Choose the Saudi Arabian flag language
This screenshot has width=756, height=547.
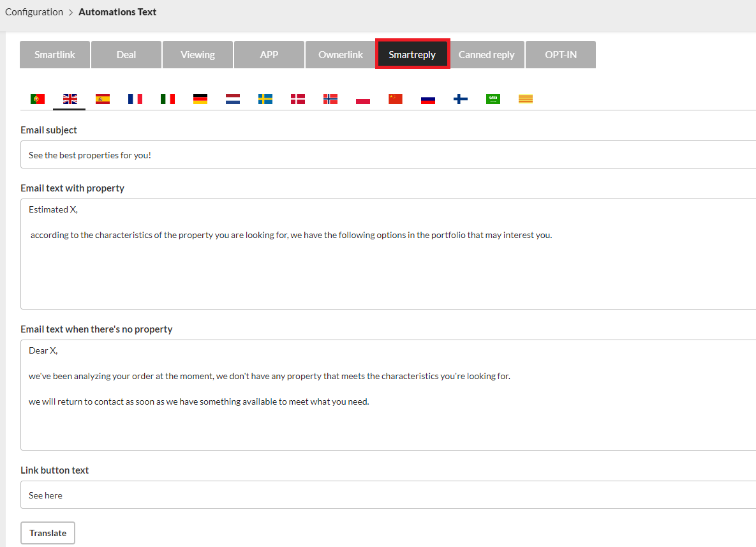point(493,99)
